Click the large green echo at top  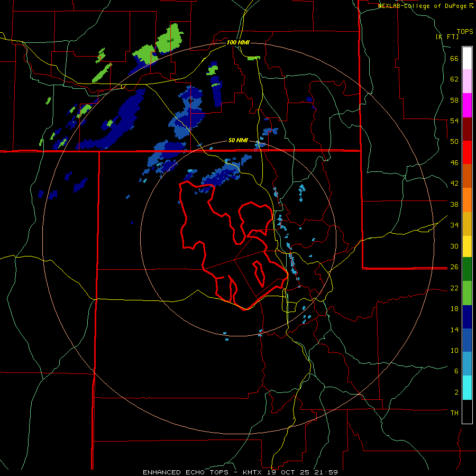[169, 39]
